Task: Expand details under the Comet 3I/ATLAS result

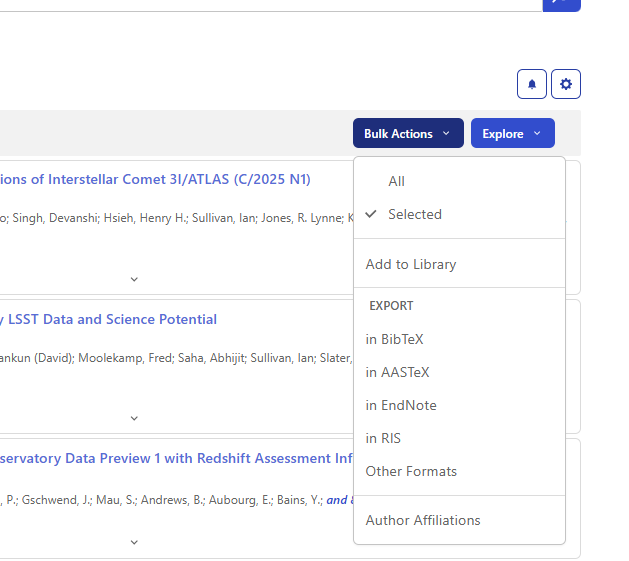Action: click(134, 279)
